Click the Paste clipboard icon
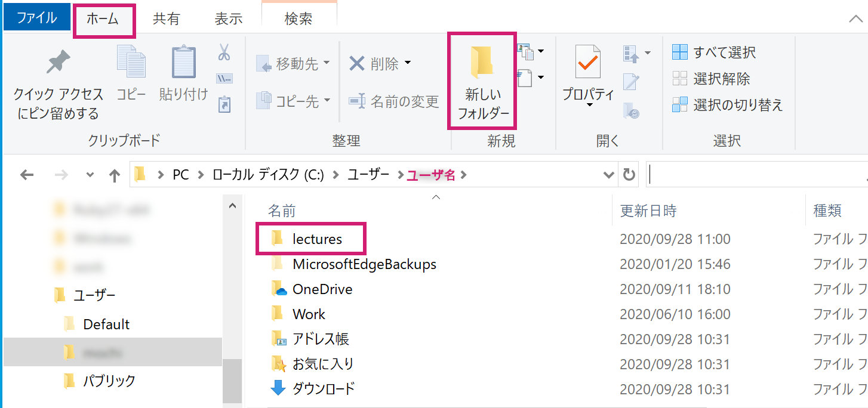Screen dimensions: 868x408 (183, 63)
